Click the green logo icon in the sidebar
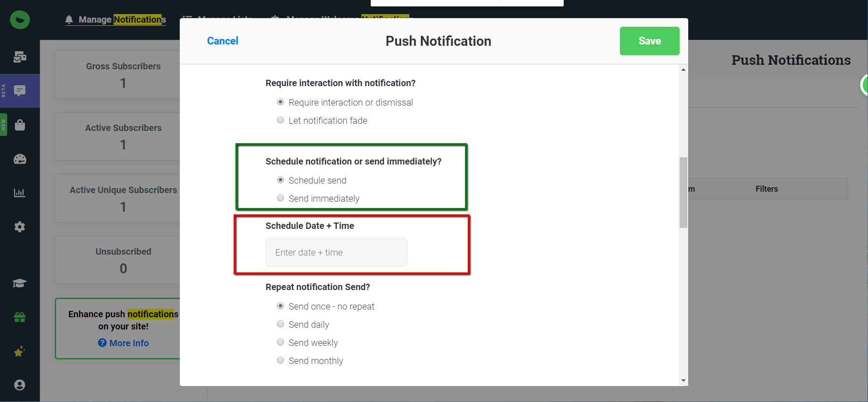Screen dimensions: 868x402 pos(20,20)
